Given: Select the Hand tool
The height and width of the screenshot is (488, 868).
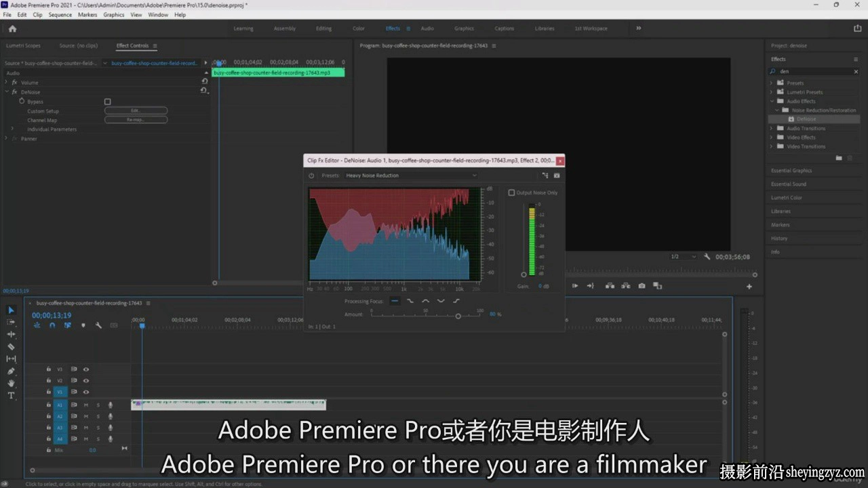Looking at the screenshot, I should tap(11, 383).
